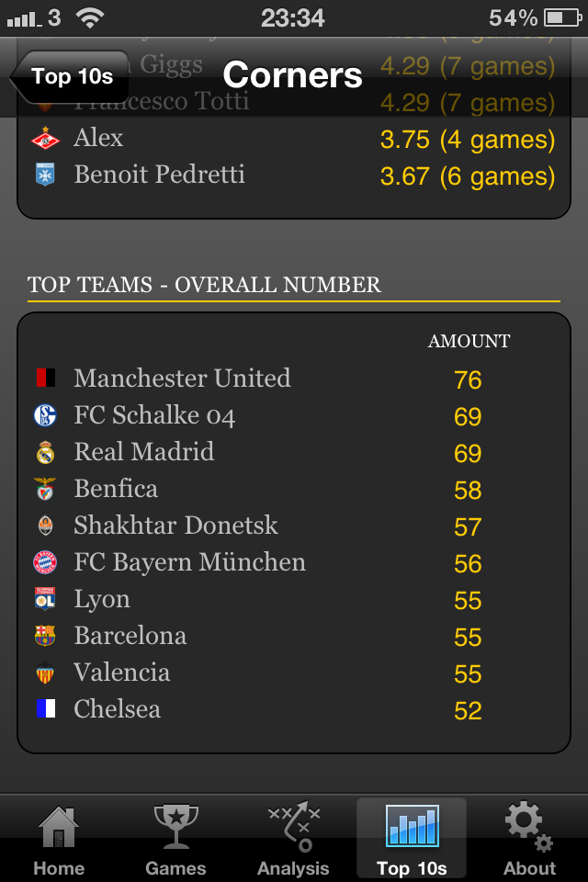Viewport: 588px width, 882px height.
Task: Tap the FC Bayern München crest icon
Action: tap(45, 562)
